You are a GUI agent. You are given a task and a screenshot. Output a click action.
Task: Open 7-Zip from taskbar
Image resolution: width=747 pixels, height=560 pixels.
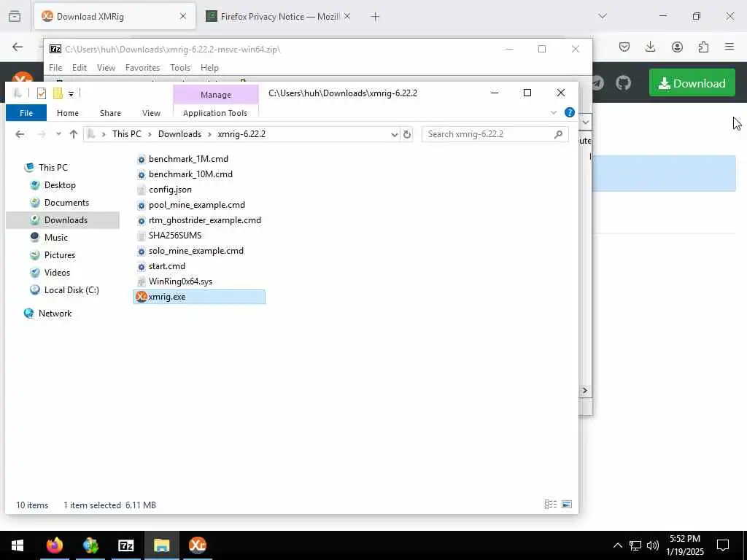[125, 545]
